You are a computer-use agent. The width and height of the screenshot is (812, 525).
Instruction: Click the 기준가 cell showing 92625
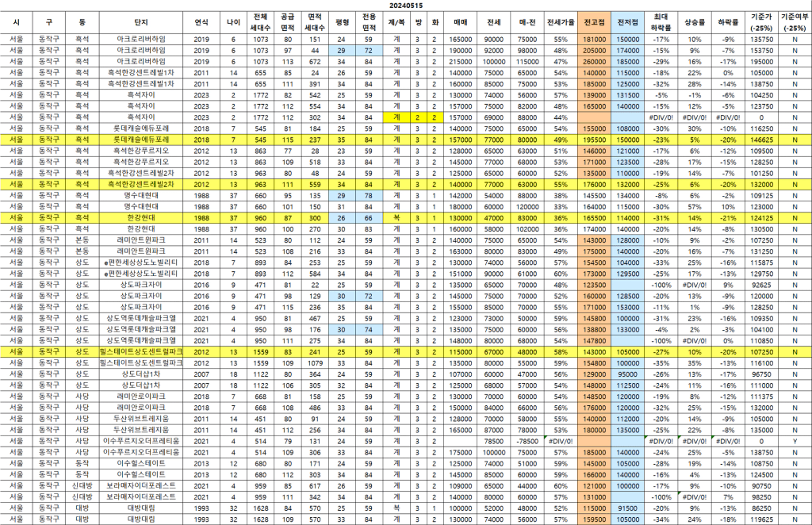click(x=761, y=285)
